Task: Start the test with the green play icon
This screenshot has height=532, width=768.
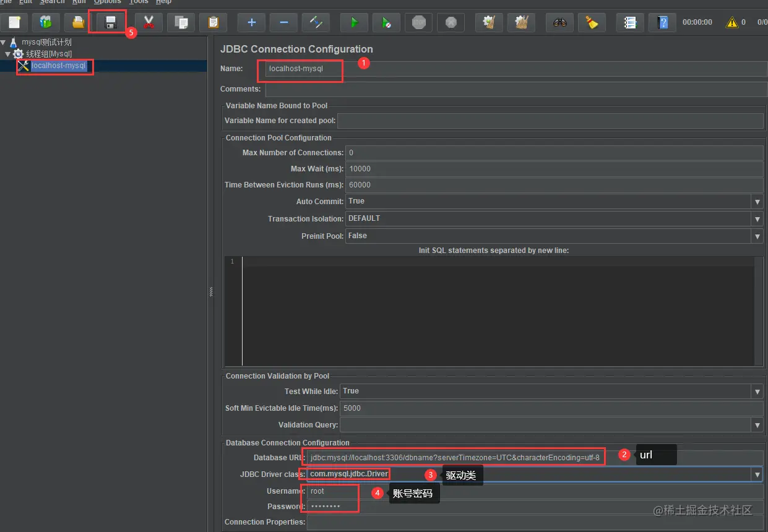Action: (x=354, y=23)
